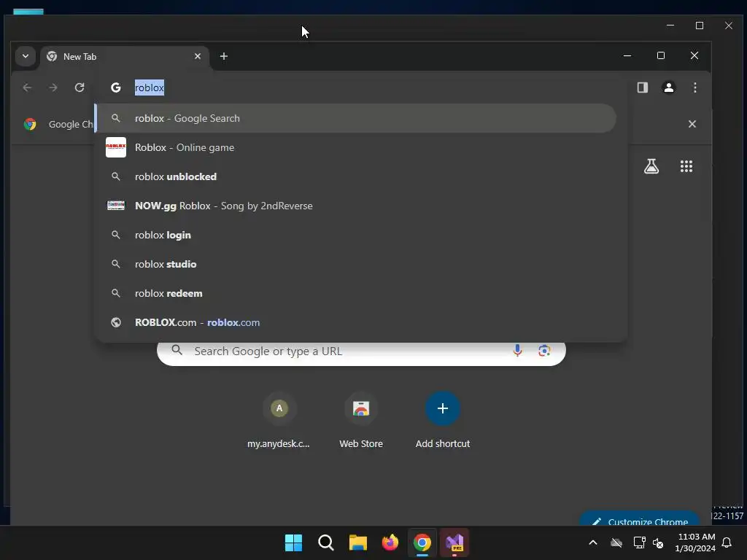Open clock showing 11:03 AM
747x560 pixels.
[695, 542]
